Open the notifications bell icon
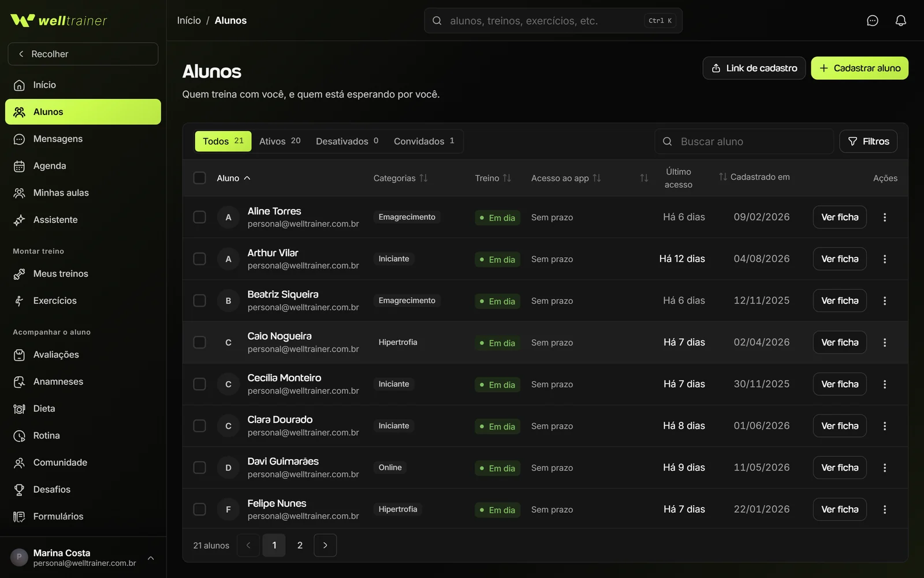This screenshot has width=924, height=578. tap(901, 21)
